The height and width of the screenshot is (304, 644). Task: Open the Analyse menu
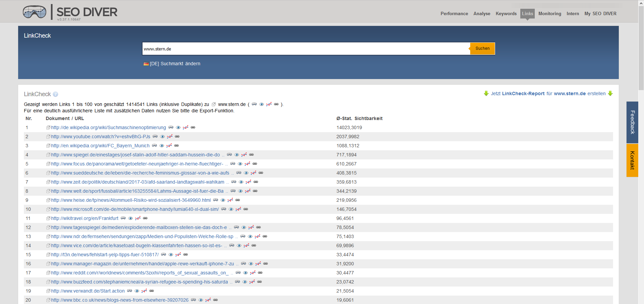tap(482, 14)
